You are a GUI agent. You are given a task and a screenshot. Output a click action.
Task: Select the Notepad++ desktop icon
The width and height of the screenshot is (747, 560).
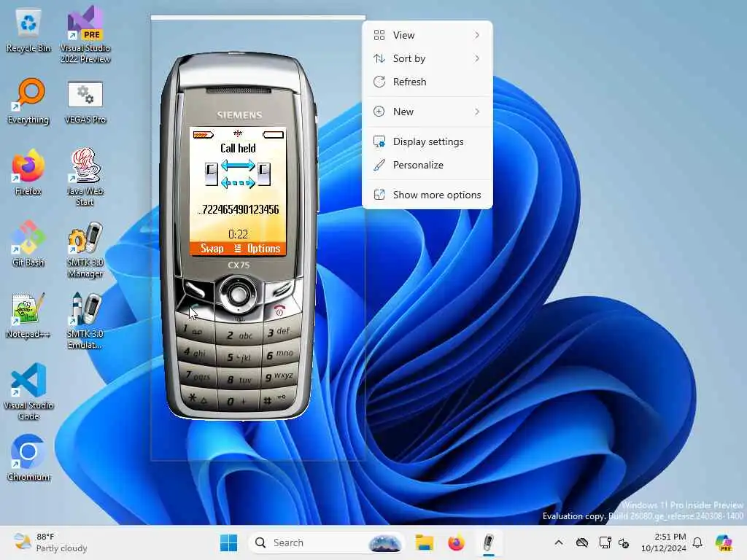point(28,315)
